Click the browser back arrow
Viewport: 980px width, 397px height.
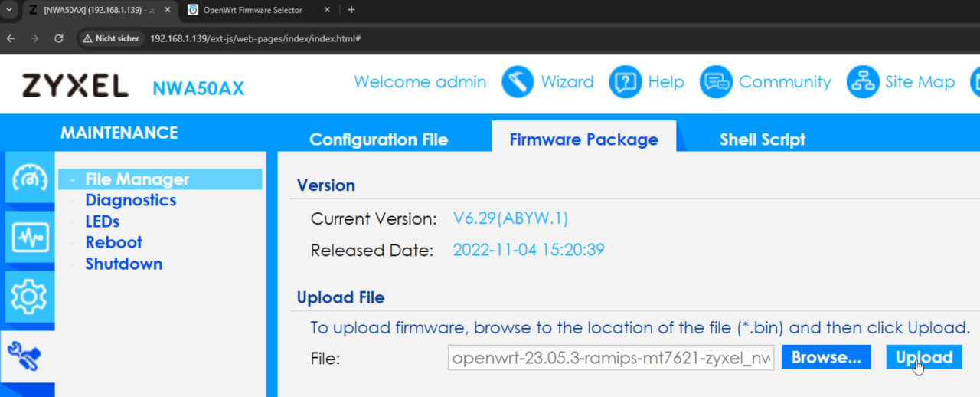pyautogui.click(x=11, y=38)
